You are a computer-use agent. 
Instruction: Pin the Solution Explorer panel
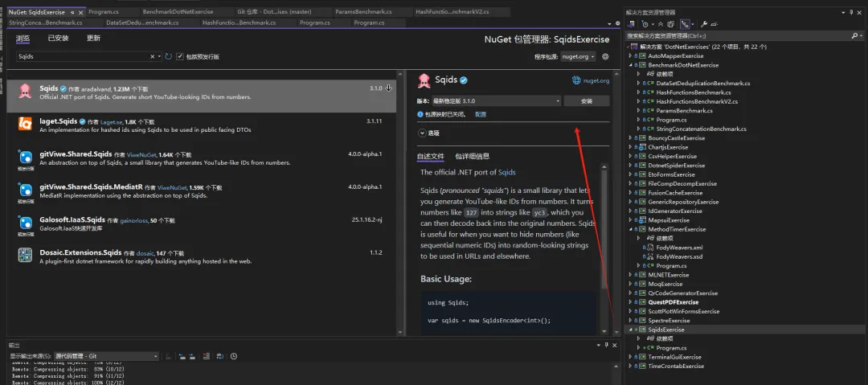pyautogui.click(x=851, y=14)
